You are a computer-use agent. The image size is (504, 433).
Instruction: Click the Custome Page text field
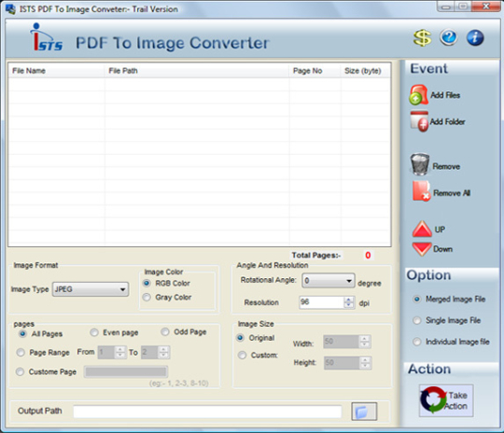pos(126,372)
